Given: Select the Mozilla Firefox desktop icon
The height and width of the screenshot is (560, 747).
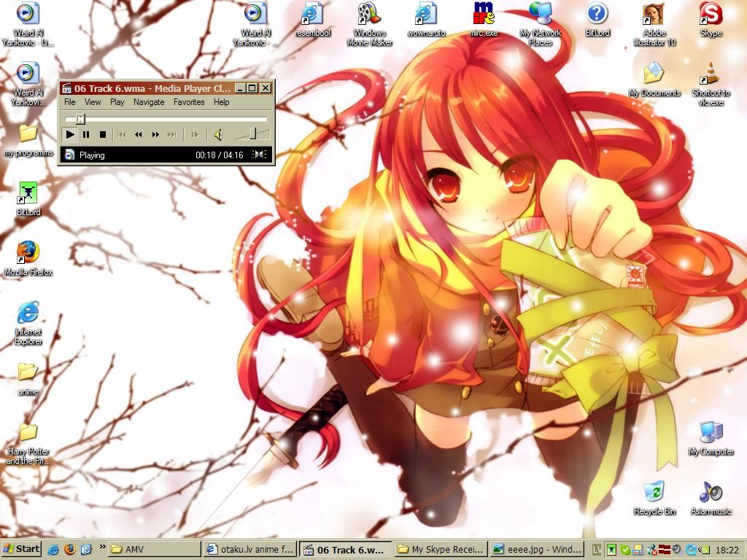Looking at the screenshot, I should tap(28, 260).
